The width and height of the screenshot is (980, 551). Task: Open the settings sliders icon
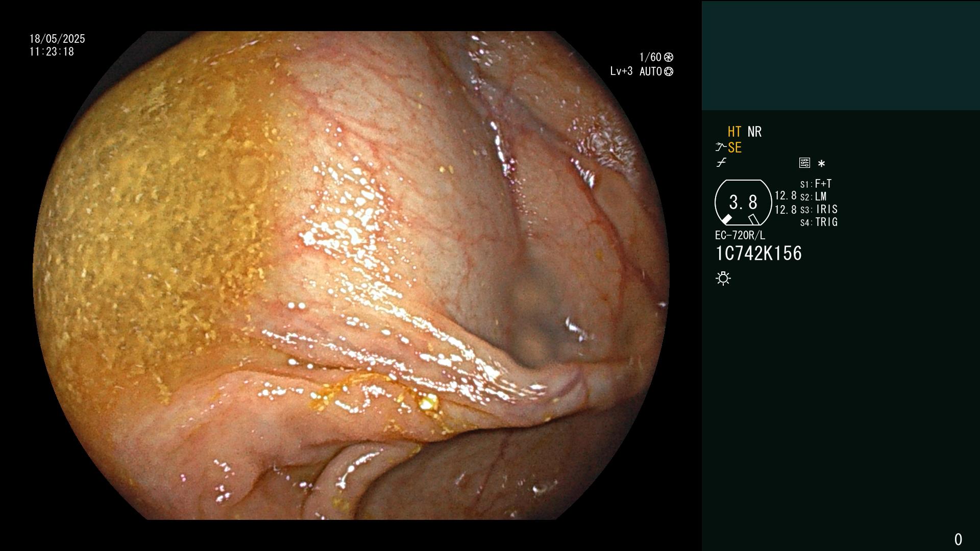coord(804,163)
